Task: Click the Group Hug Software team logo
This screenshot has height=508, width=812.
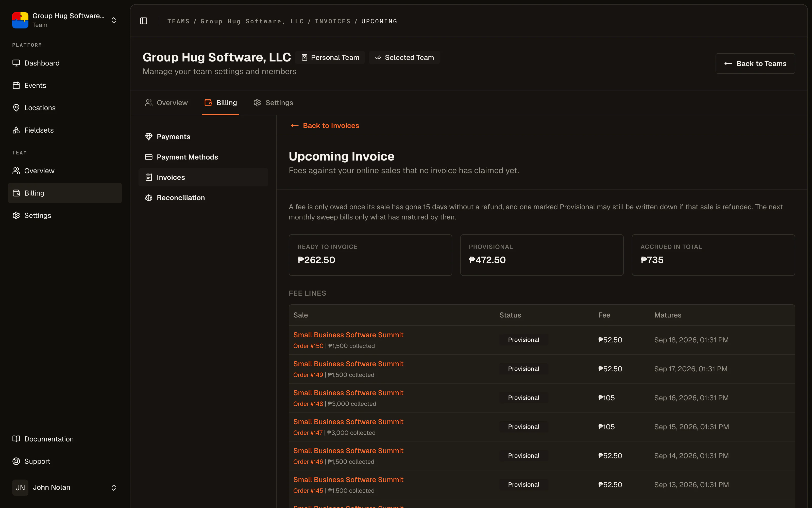Action: pyautogui.click(x=20, y=20)
